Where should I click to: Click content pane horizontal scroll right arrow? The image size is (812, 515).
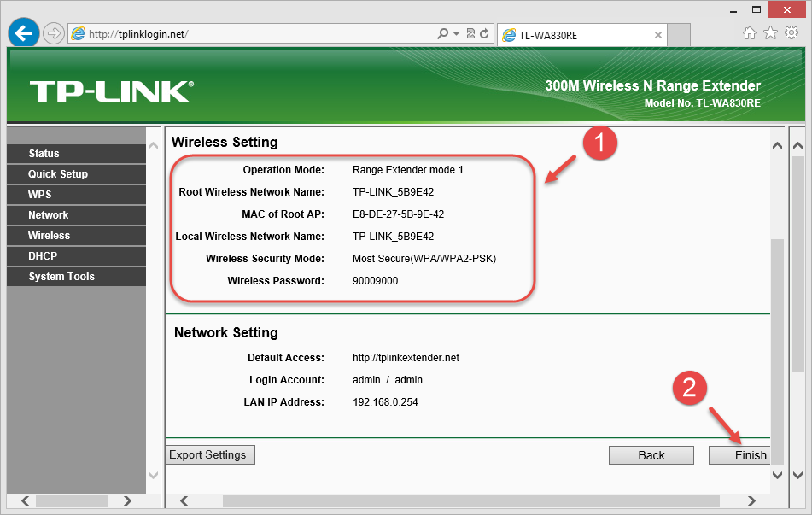[x=751, y=500]
